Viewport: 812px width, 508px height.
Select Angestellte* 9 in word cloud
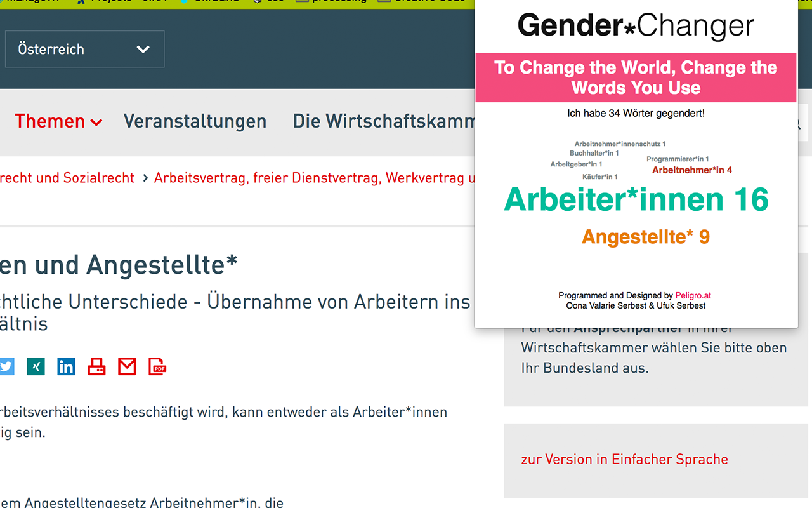646,237
